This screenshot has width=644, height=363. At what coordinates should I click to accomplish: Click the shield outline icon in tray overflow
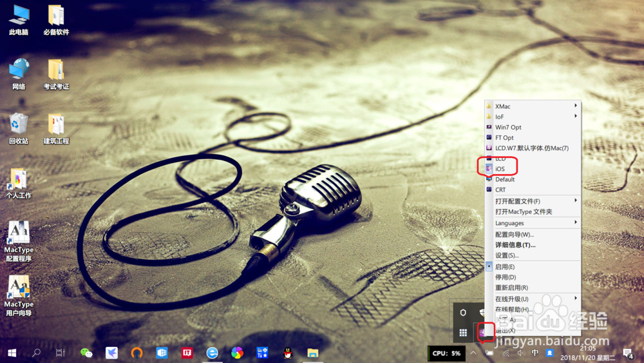tap(463, 313)
